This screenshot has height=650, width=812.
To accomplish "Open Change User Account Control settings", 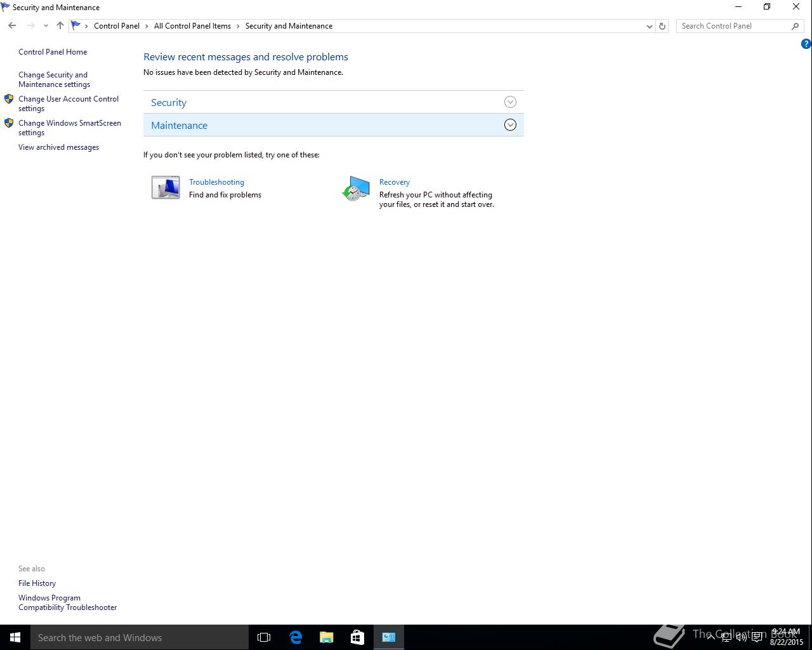I will pyautogui.click(x=69, y=103).
